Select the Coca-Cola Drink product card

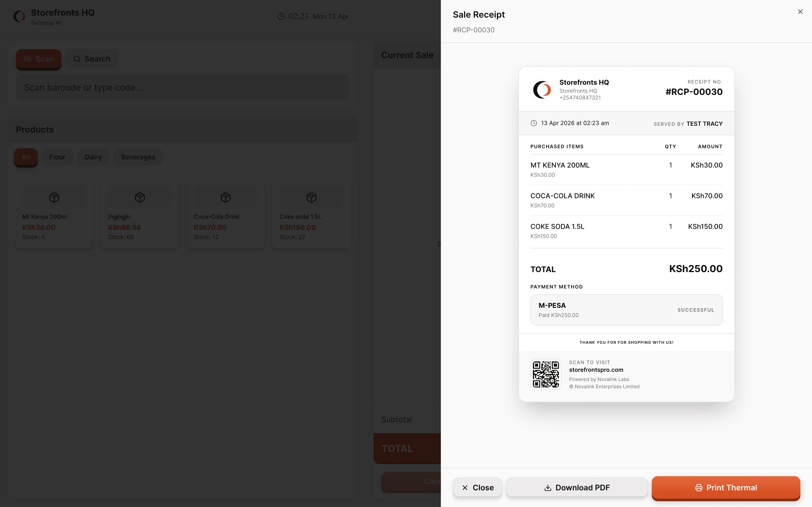pyautogui.click(x=225, y=213)
